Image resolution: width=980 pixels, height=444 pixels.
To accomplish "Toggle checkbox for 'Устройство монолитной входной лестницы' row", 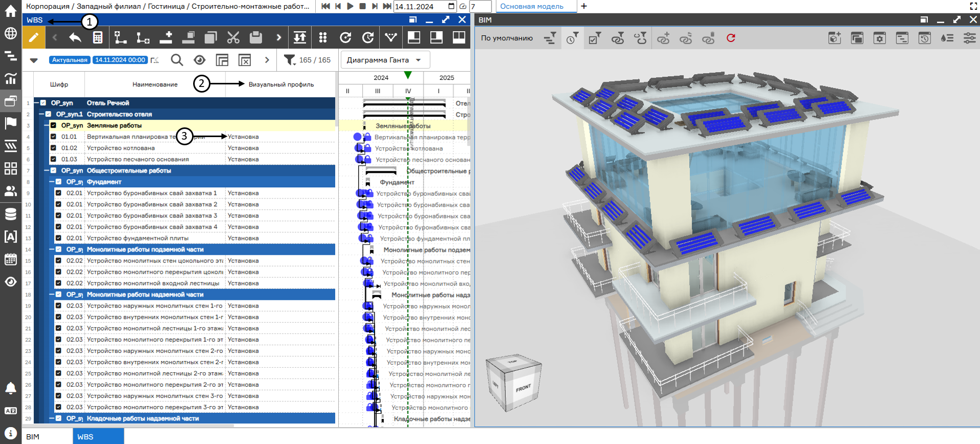I will pyautogui.click(x=58, y=283).
